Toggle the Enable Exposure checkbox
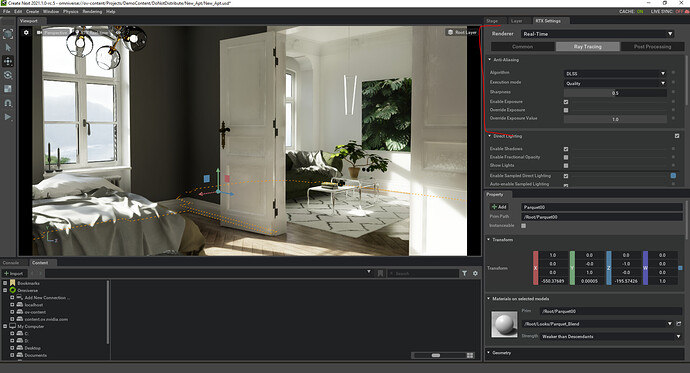The image size is (690, 373). [x=566, y=102]
